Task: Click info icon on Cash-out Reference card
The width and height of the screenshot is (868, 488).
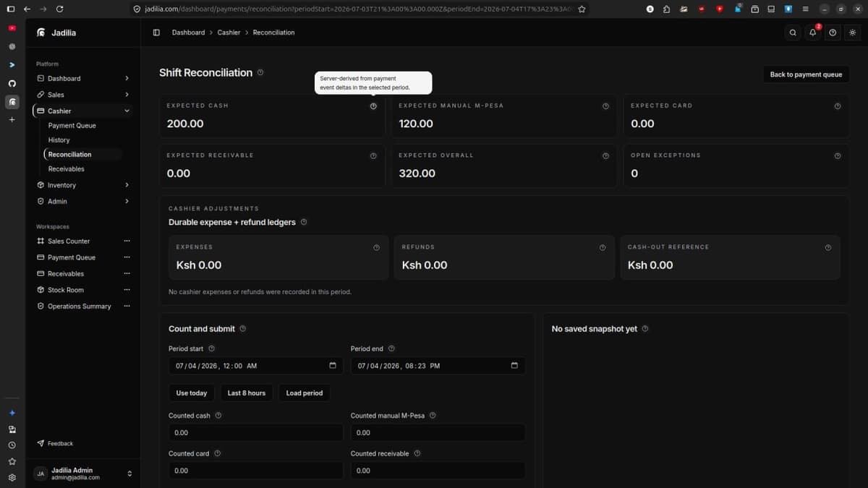Action: pyautogui.click(x=828, y=247)
